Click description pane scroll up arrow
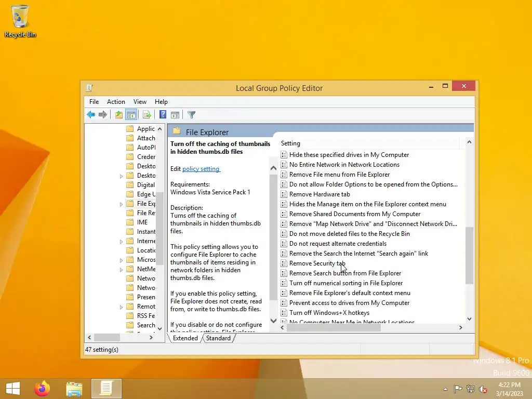The image size is (532, 399). click(273, 168)
